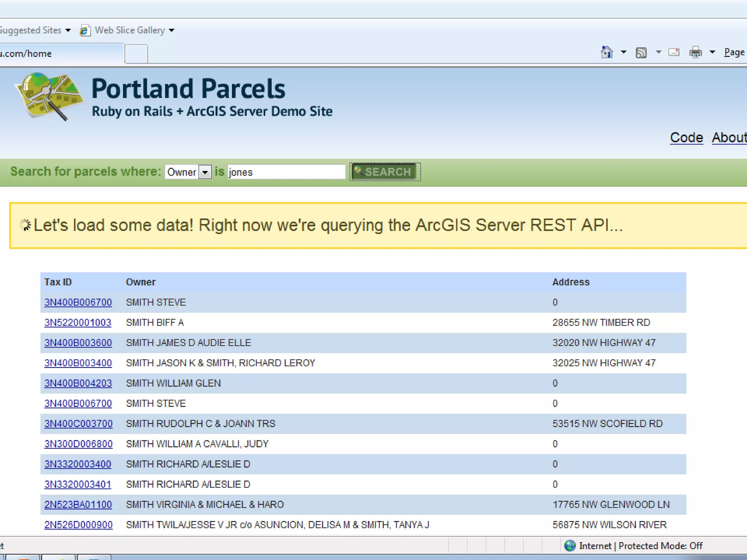Open a new blank tab
Image resolution: width=747 pixels, height=560 pixels.
(x=136, y=54)
